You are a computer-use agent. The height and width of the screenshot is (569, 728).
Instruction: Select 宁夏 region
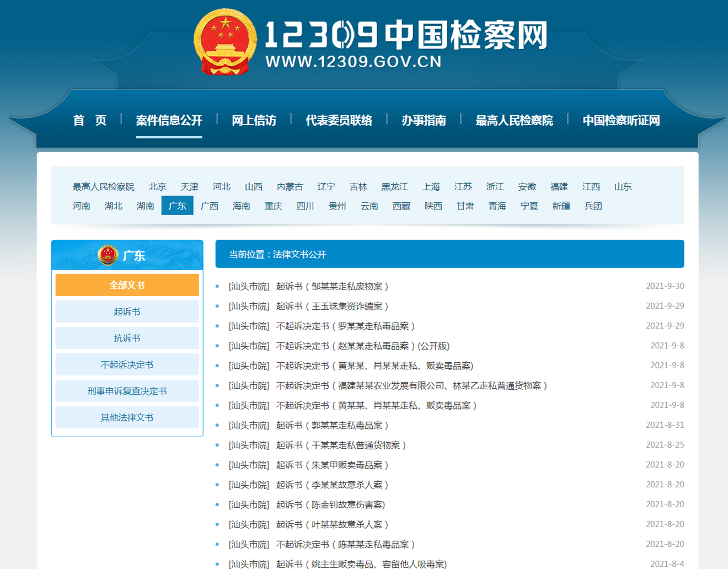click(x=529, y=206)
